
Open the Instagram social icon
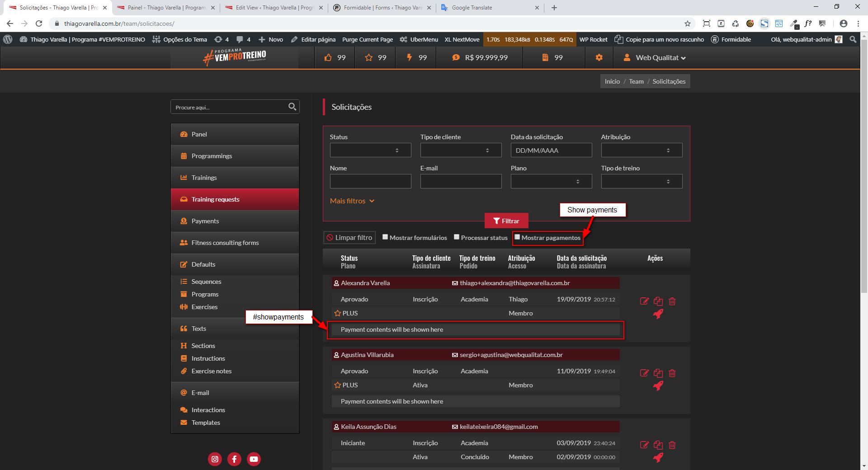pos(215,459)
